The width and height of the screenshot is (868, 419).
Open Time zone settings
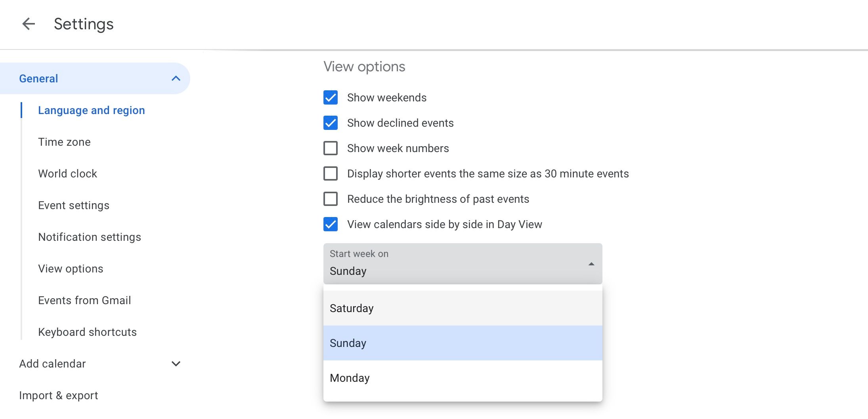point(64,142)
